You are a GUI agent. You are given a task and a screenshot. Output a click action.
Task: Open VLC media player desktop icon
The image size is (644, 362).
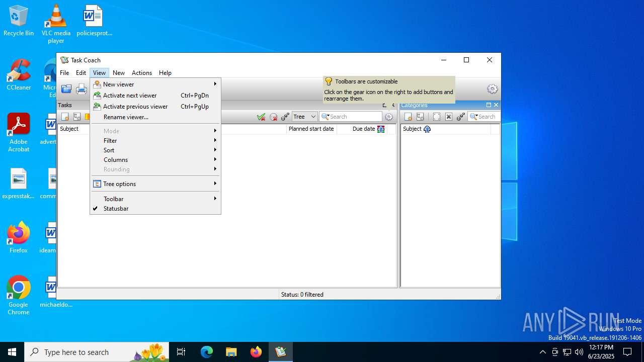click(x=56, y=24)
